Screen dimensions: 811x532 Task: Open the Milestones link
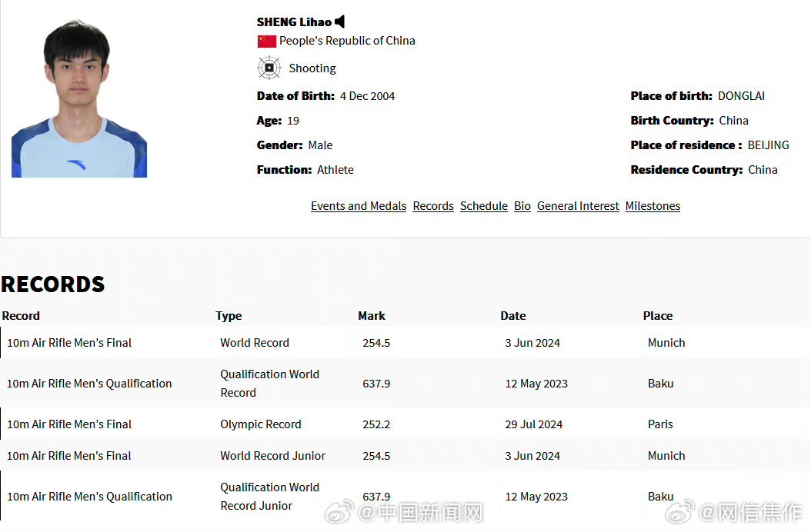tap(652, 206)
